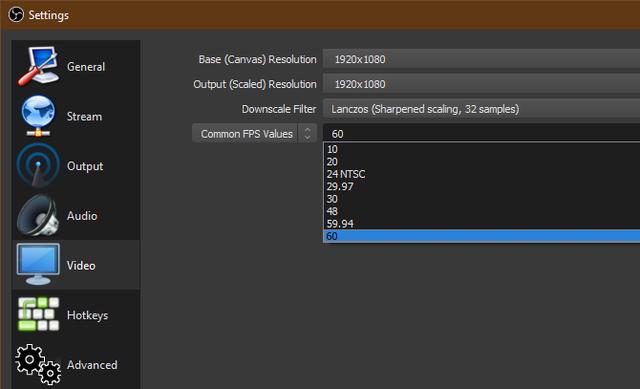The image size is (640, 389).
Task: Open Hotkeys keyboard grid icon
Action: (x=38, y=314)
